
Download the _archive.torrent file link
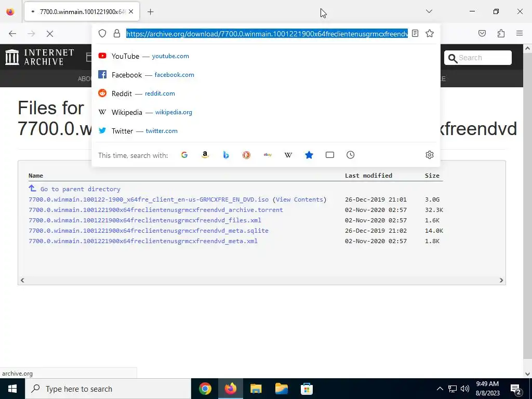coord(156,210)
